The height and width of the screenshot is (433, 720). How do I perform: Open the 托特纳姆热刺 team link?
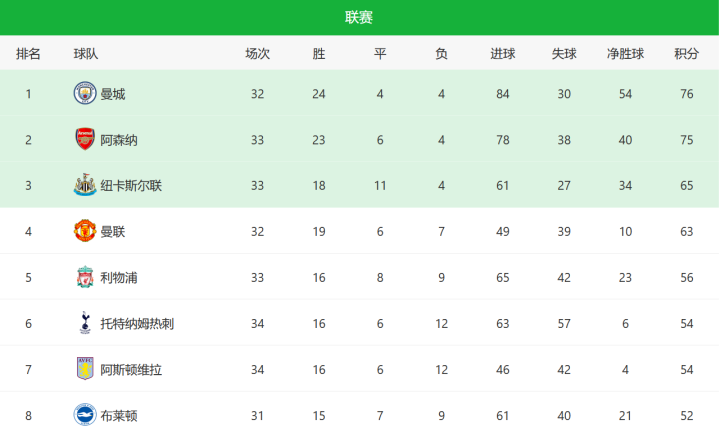tap(137, 323)
